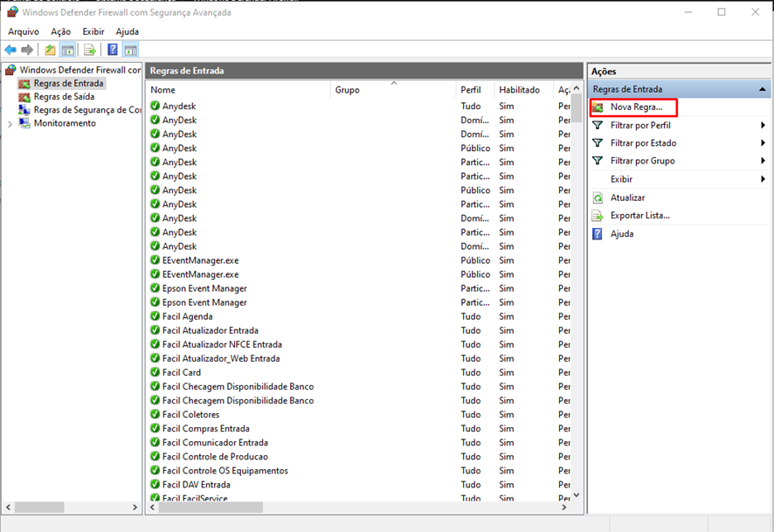Select the Facil Comunicador Entrada rule
Image resolution: width=774 pixels, height=532 pixels.
(359, 442)
